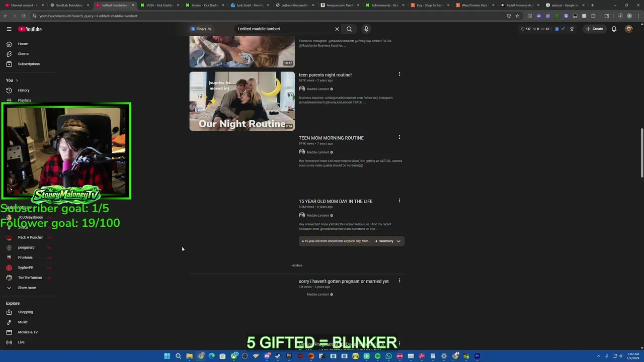Bookmark this page with the star icon
Image resolution: width=644 pixels, height=362 pixels.
(517, 16)
